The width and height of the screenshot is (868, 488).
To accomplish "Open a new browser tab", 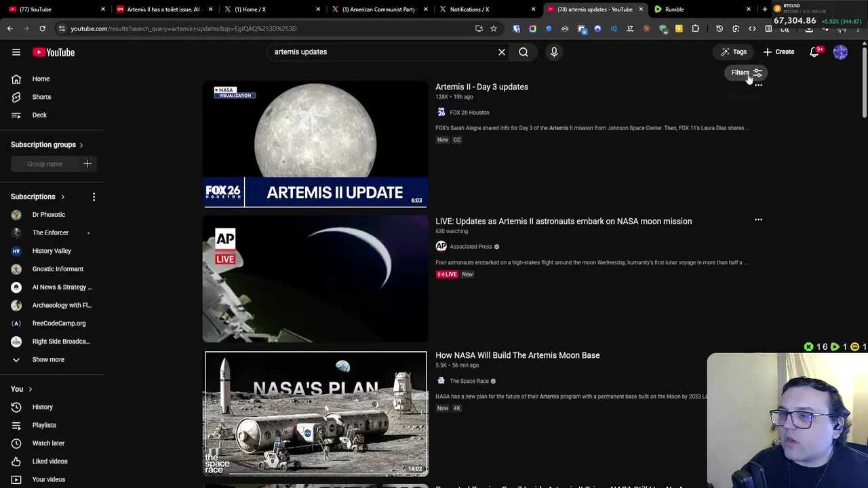I will pos(764,9).
